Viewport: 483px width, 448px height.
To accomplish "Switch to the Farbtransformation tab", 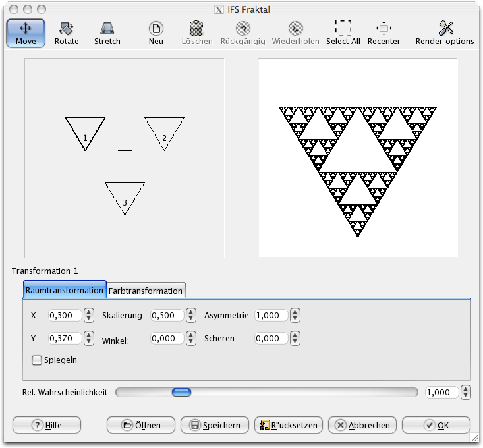I will click(x=145, y=291).
